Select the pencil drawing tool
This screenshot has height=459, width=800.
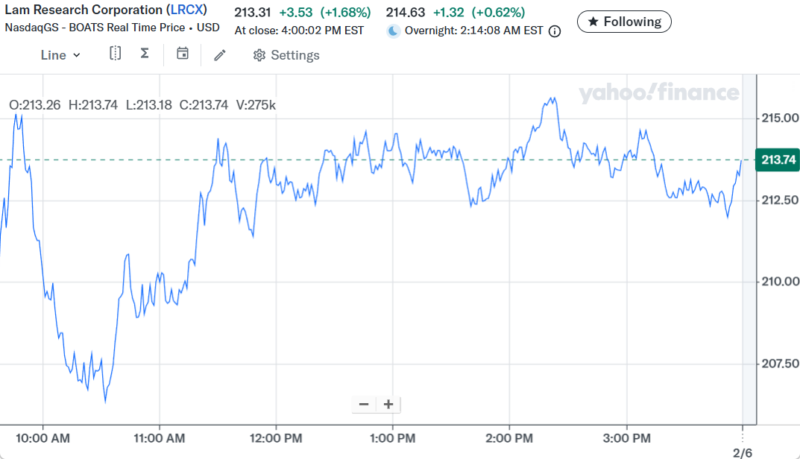click(x=220, y=55)
